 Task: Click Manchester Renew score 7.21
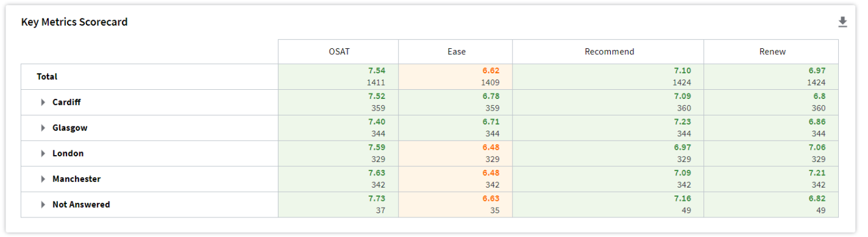pos(817,173)
